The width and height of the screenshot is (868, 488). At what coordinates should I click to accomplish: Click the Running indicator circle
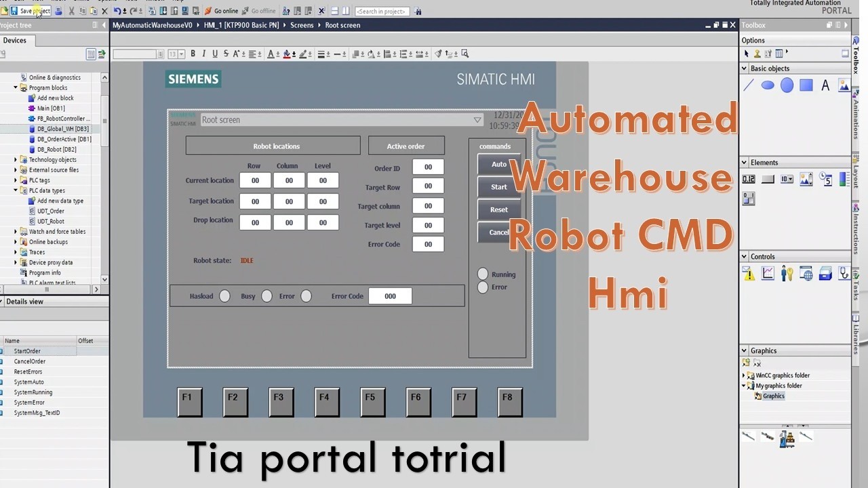[x=483, y=274]
